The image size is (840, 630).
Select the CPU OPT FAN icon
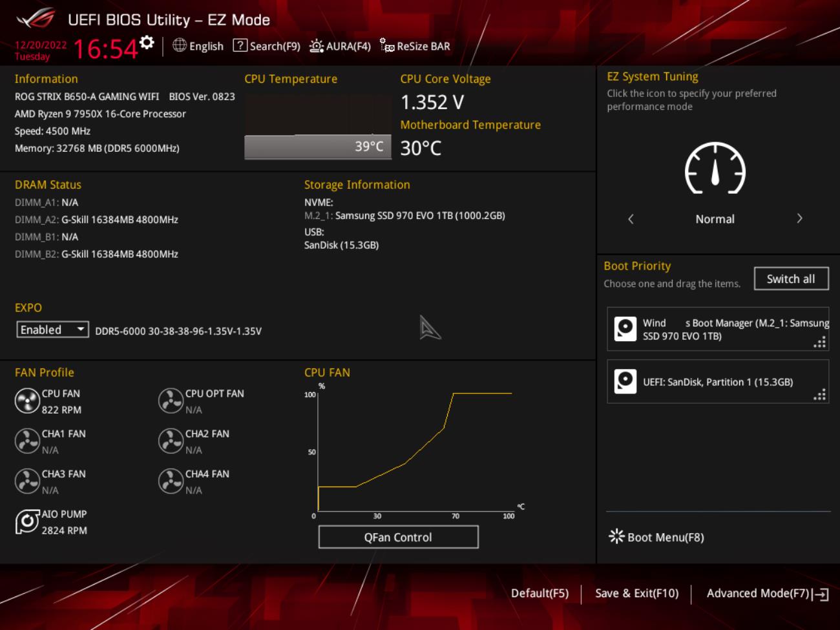(171, 401)
